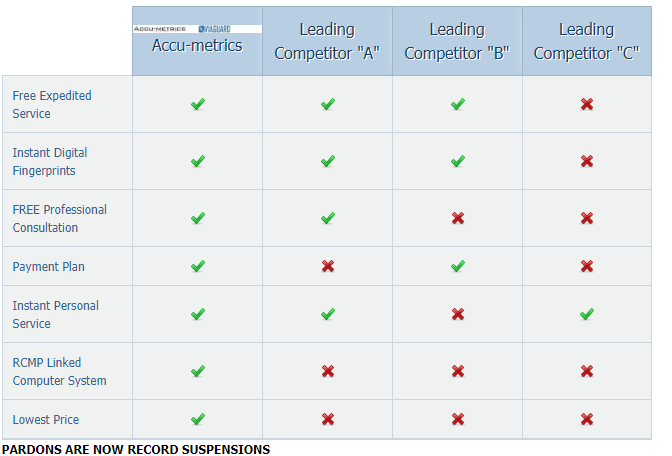Click Accu-metrics check for RCMP Linked Computer System
The width and height of the screenshot is (672, 456).
pos(197,371)
